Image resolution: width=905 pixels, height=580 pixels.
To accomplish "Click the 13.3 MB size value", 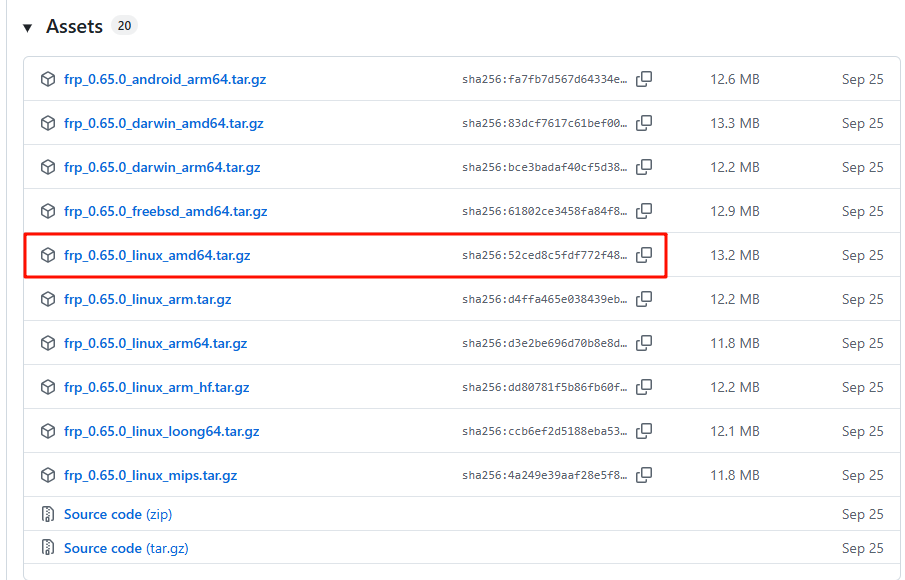I will (735, 123).
